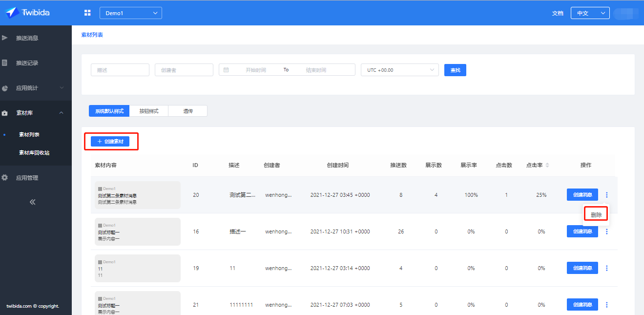Select the 系统默认样式 tab
This screenshot has height=315, width=644.
[109, 111]
